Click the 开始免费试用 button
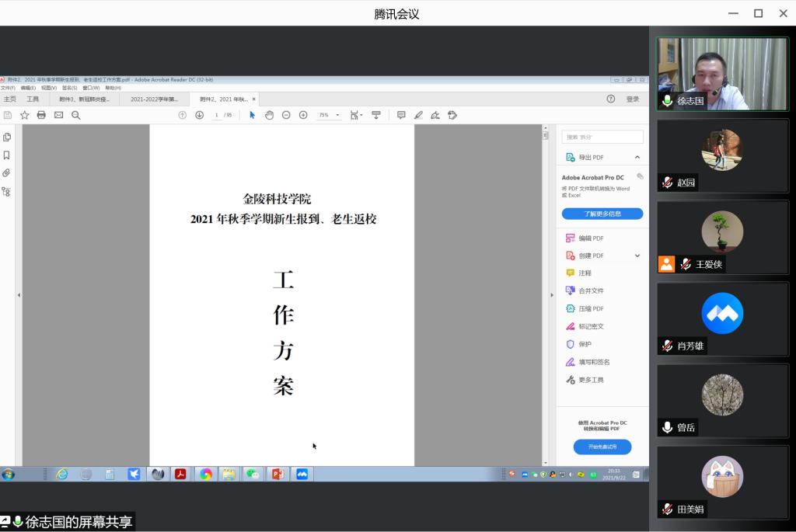Viewport: 796px width, 532px height. (x=602, y=447)
